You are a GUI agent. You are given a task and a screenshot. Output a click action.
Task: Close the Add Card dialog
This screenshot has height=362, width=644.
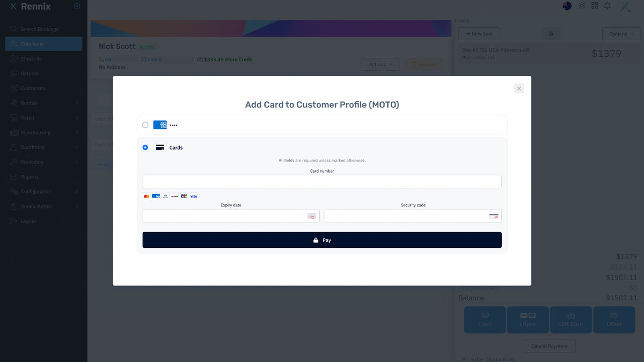pyautogui.click(x=518, y=88)
